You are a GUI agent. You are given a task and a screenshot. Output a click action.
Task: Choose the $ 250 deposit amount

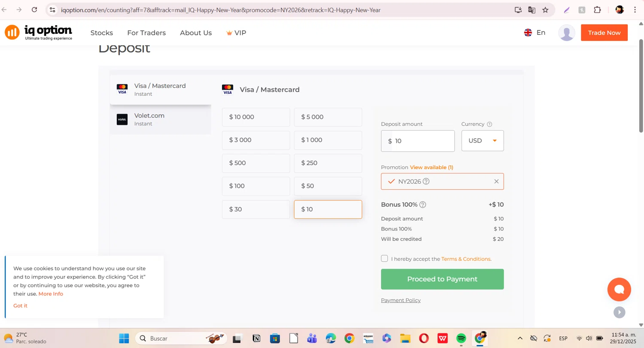coord(328,163)
